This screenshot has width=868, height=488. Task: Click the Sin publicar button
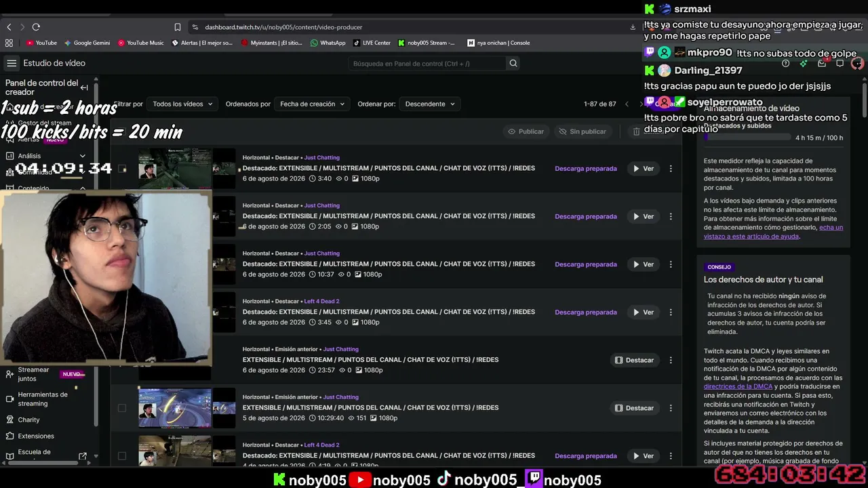click(582, 131)
